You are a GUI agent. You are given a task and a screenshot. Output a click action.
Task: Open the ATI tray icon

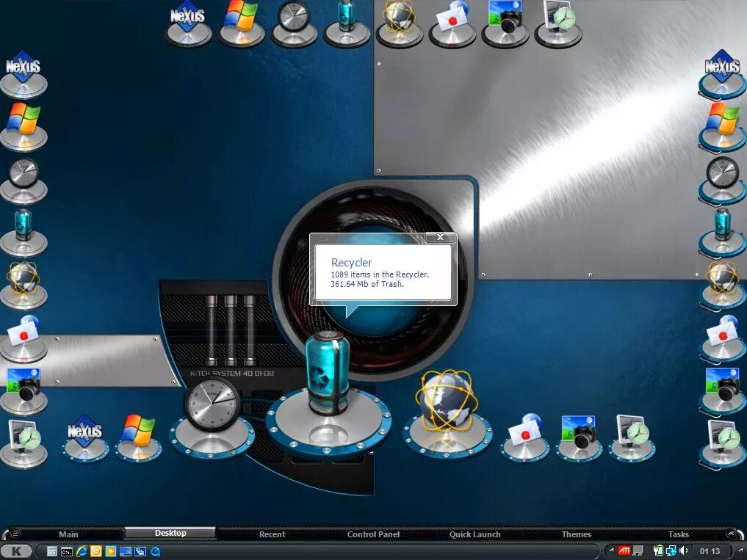[x=624, y=551]
